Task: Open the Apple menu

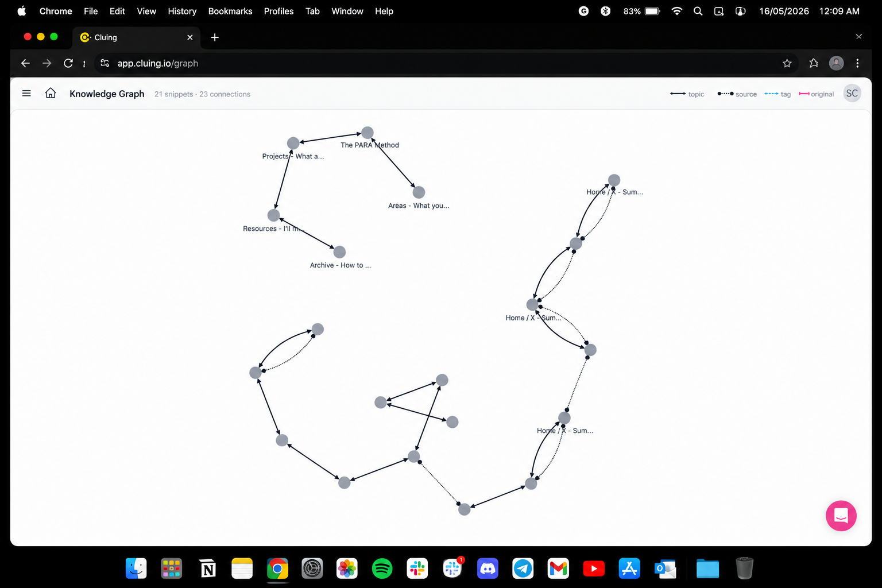Action: [x=22, y=11]
